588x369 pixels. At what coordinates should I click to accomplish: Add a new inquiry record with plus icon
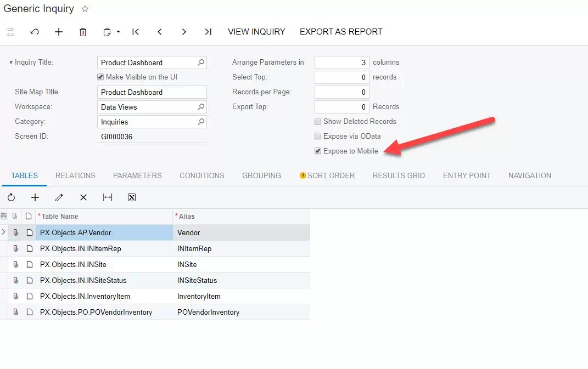(x=59, y=32)
